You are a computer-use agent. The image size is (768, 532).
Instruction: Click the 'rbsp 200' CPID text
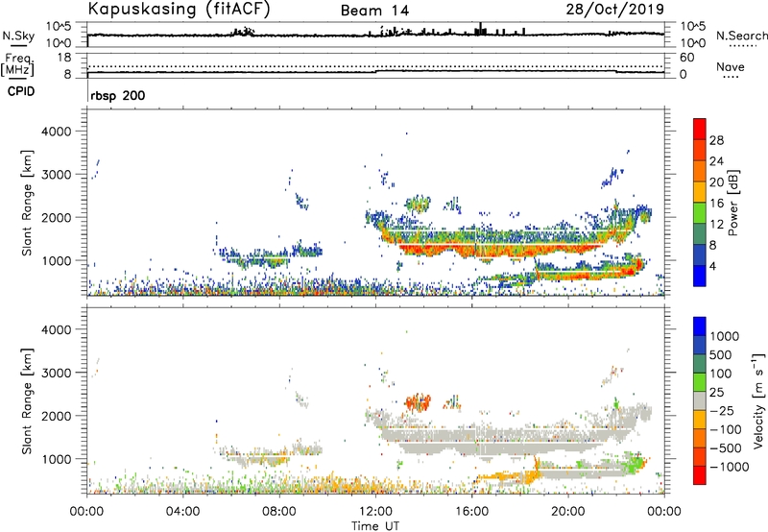pos(118,95)
